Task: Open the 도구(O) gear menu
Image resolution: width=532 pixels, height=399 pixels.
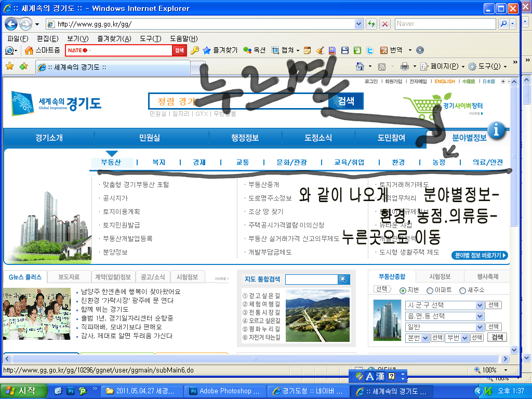Action: pyautogui.click(x=487, y=66)
